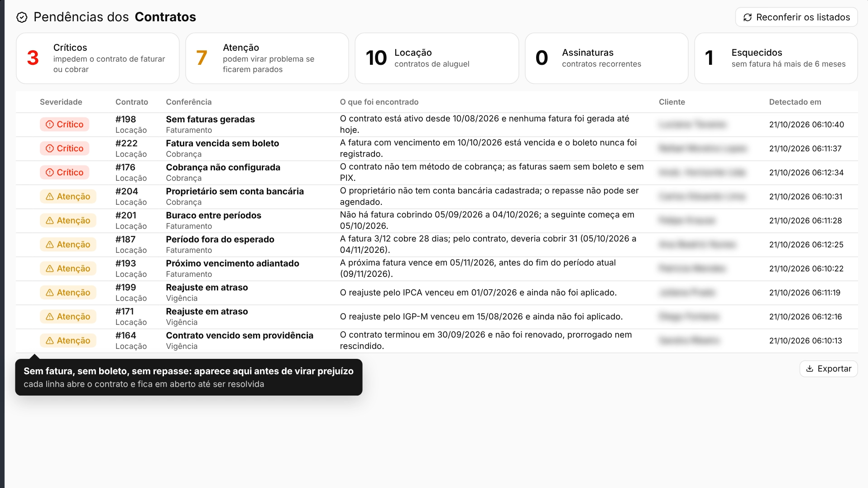This screenshot has height=488, width=868.
Task: Click 'Período fora do esperado' entry
Action: tap(220, 239)
